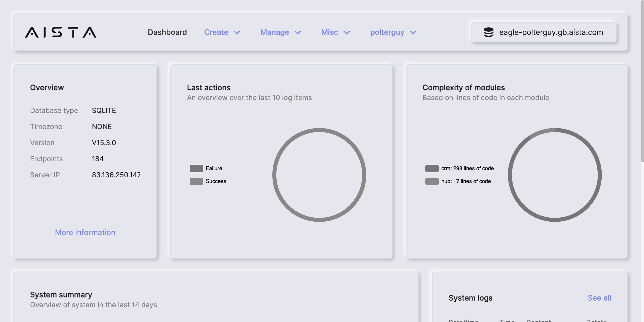Go to the Dashboard menu item
Image resolution: width=644 pixels, height=322 pixels.
click(x=167, y=32)
